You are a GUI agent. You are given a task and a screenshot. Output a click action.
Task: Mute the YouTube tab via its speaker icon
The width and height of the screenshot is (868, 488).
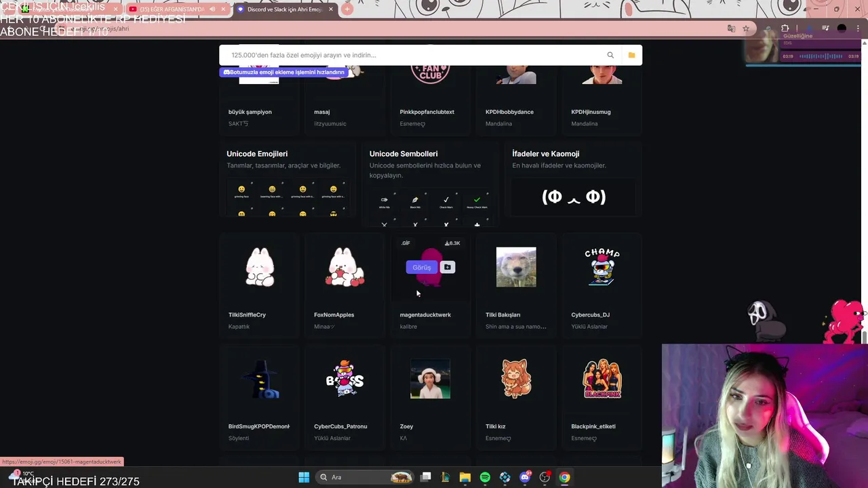point(212,9)
